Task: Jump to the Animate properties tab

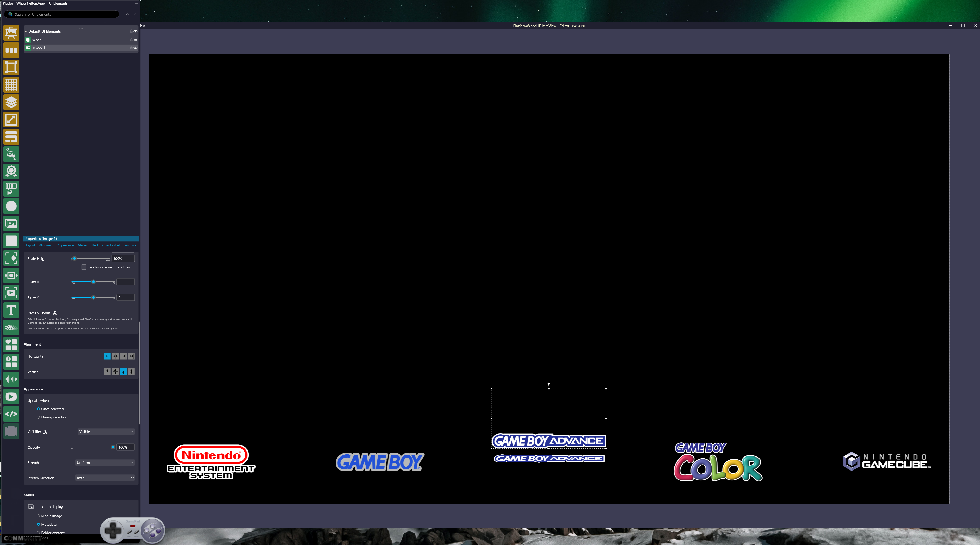Action: (131, 246)
